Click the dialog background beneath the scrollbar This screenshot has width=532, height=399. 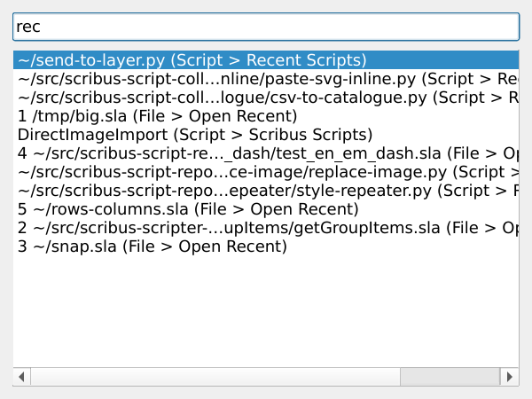[x=266, y=392]
